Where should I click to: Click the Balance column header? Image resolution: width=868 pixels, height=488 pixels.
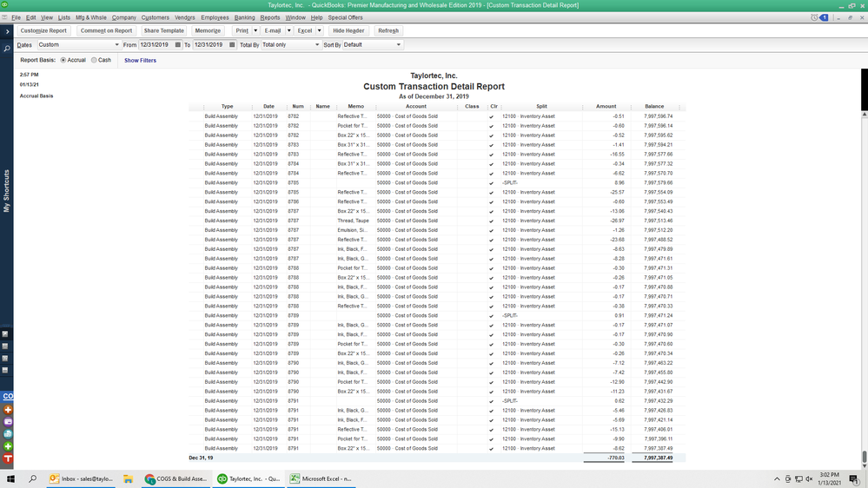pyautogui.click(x=654, y=106)
